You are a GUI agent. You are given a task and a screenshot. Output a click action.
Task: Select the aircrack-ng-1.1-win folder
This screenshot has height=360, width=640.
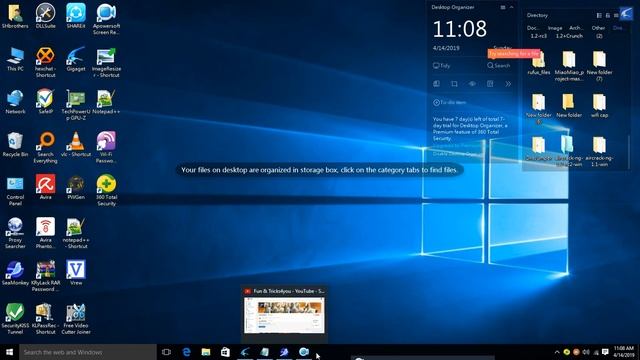point(599,151)
